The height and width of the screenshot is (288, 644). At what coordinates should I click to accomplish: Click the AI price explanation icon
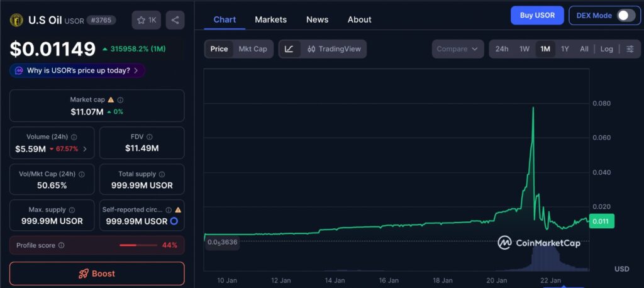tap(19, 70)
